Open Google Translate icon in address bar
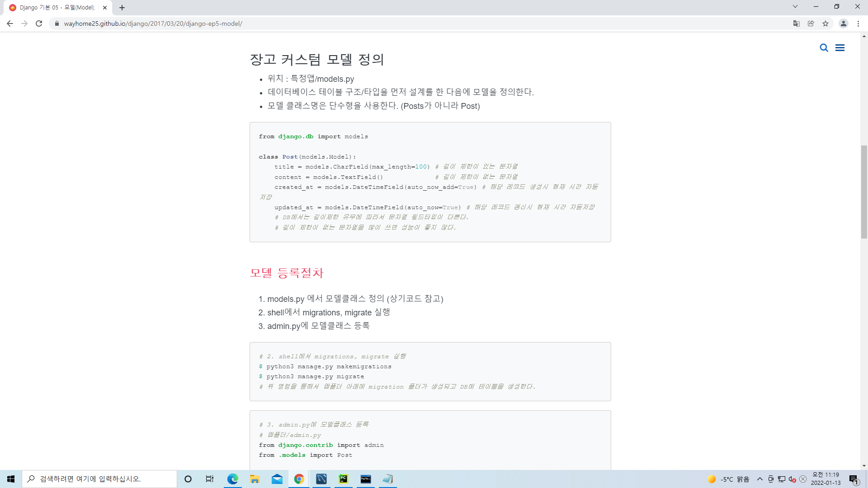The image size is (868, 488). click(x=797, y=23)
